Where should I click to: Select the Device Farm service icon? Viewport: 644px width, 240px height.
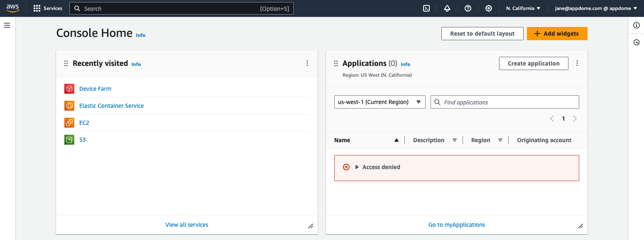point(69,89)
